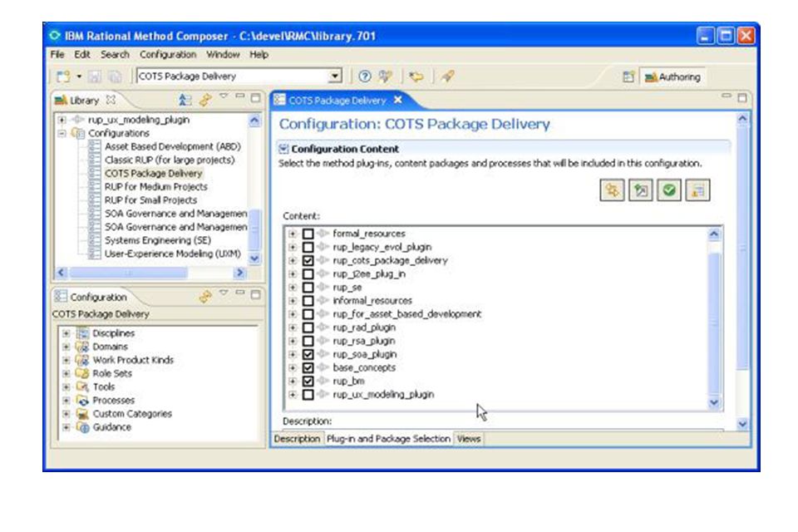Screen dimensions: 798x532
Task: Maximize the editor area
Action: (742, 98)
